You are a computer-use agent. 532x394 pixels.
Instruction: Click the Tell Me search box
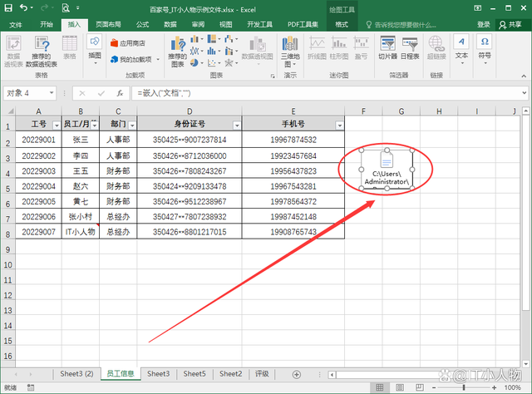[401, 25]
